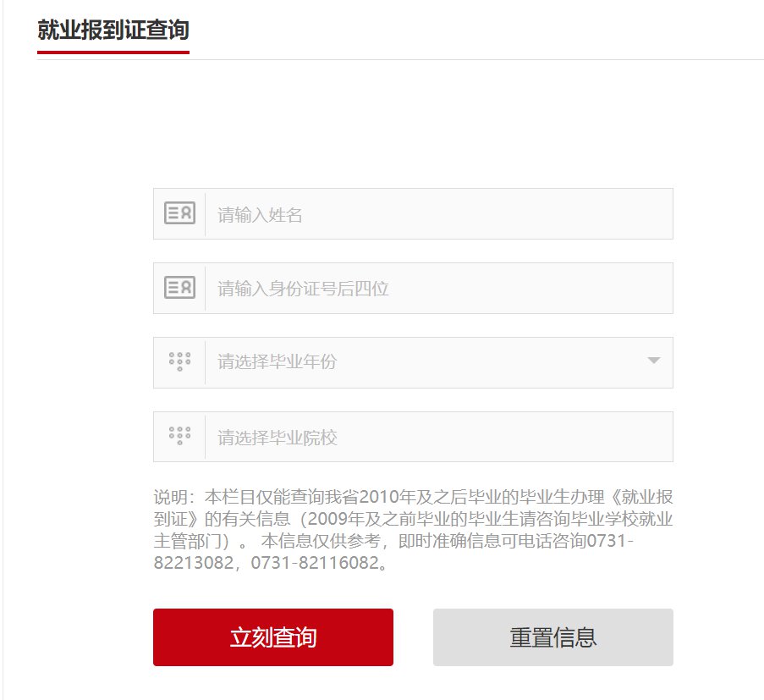The width and height of the screenshot is (764, 700).
Task: Select the 就业报到证查询 heading tab
Action: tap(113, 30)
